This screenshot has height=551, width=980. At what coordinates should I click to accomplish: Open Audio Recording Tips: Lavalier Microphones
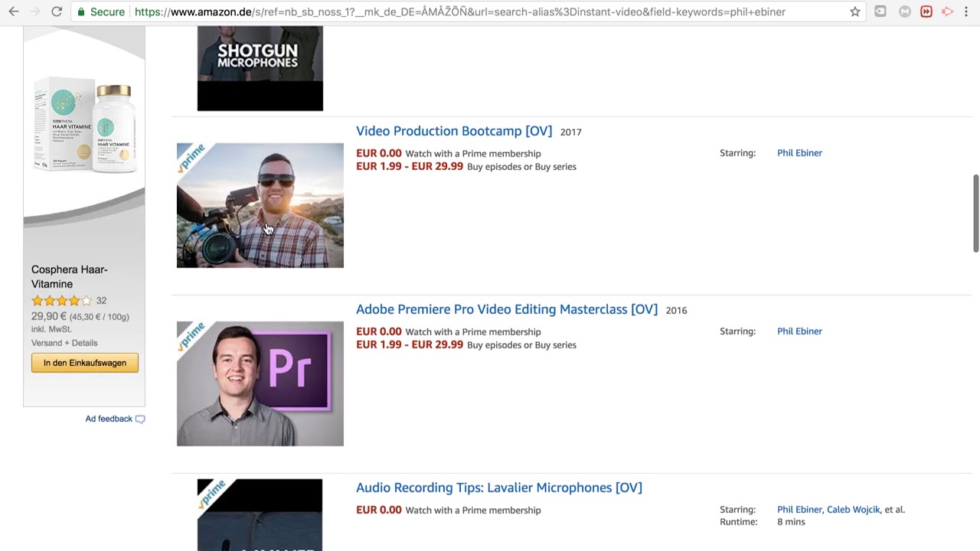pyautogui.click(x=499, y=487)
